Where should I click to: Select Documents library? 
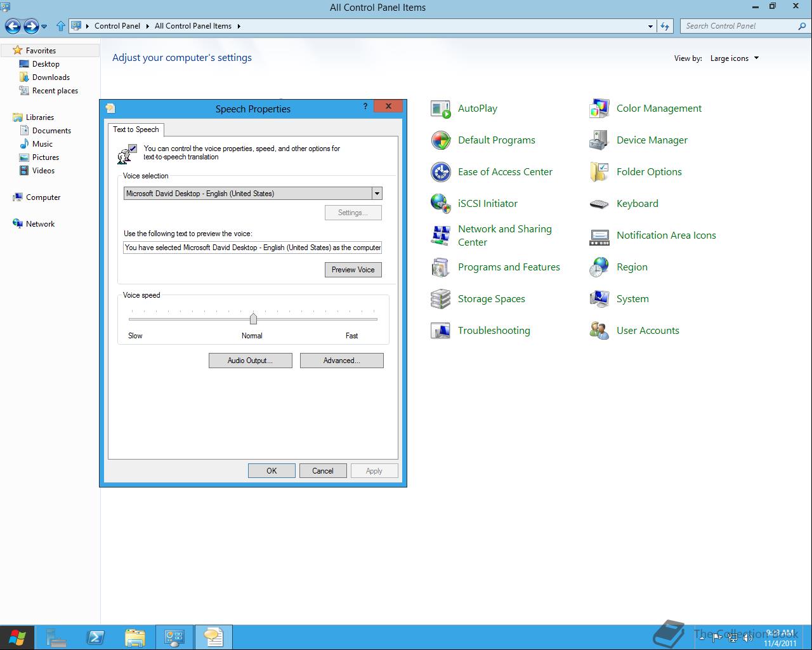[51, 130]
